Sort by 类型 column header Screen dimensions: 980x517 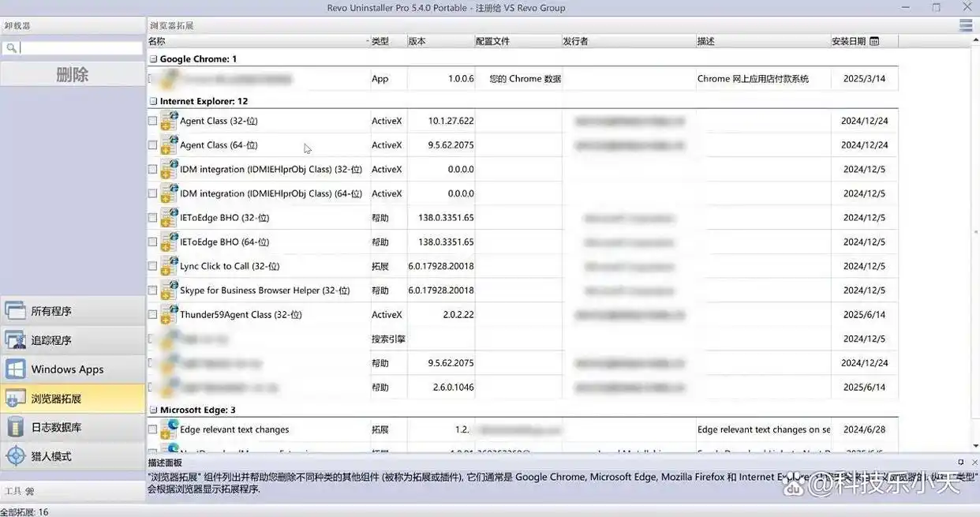tap(388, 41)
